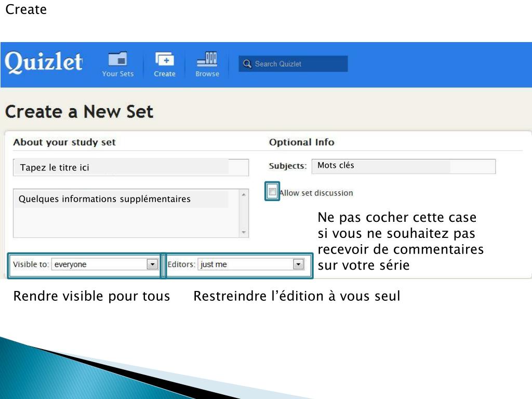Viewport: 532px width, 399px height.
Task: Open the Browse bookshelf icon
Action: 207,59
